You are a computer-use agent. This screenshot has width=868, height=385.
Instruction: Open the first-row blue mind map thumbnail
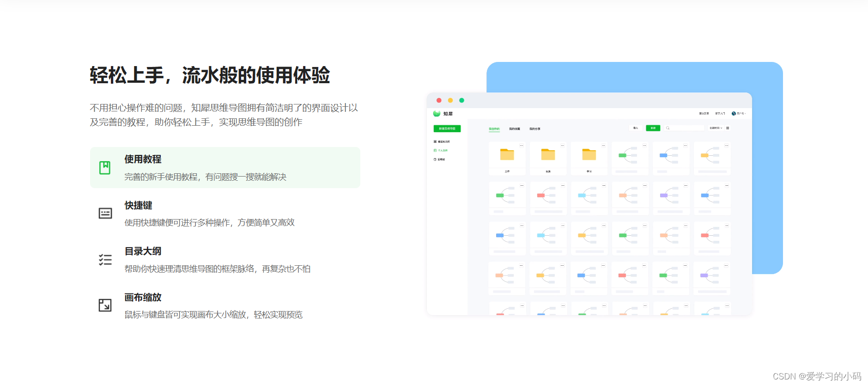[x=671, y=159]
